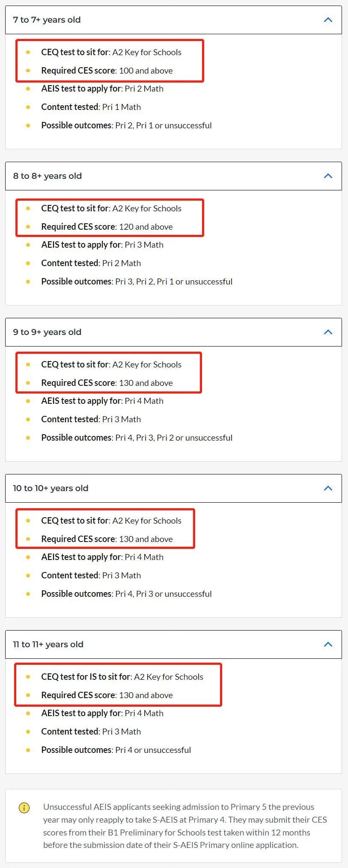Viewport: 348px width, 868px height.
Task: Click the yellow info icon in notice box
Action: (24, 808)
